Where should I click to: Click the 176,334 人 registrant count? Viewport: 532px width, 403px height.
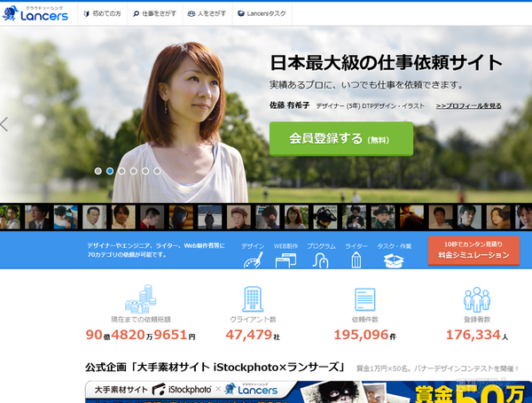[x=477, y=335]
